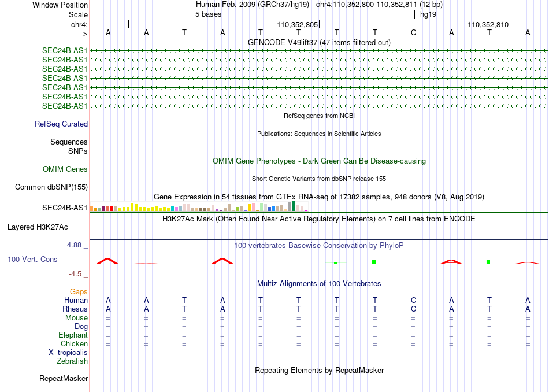Click the "Zebrafish" species label
Image resolution: width=549 pixels, height=392 pixels.
click(x=72, y=361)
